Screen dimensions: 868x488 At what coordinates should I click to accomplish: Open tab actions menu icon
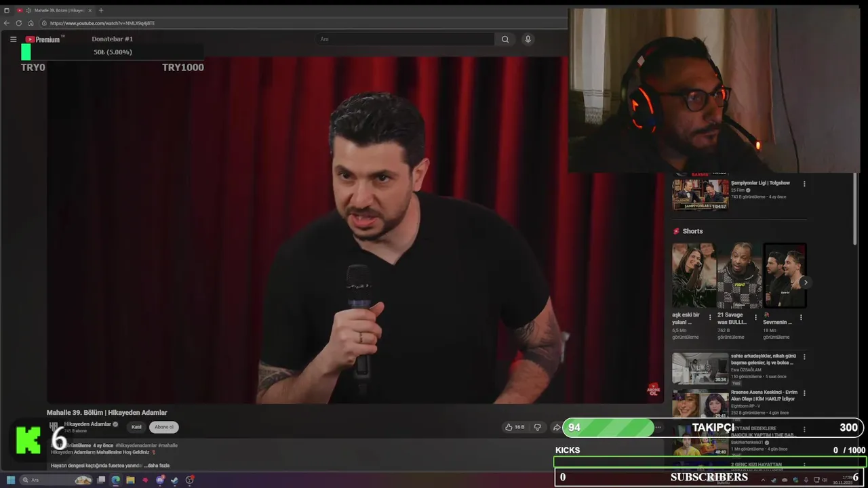point(7,10)
